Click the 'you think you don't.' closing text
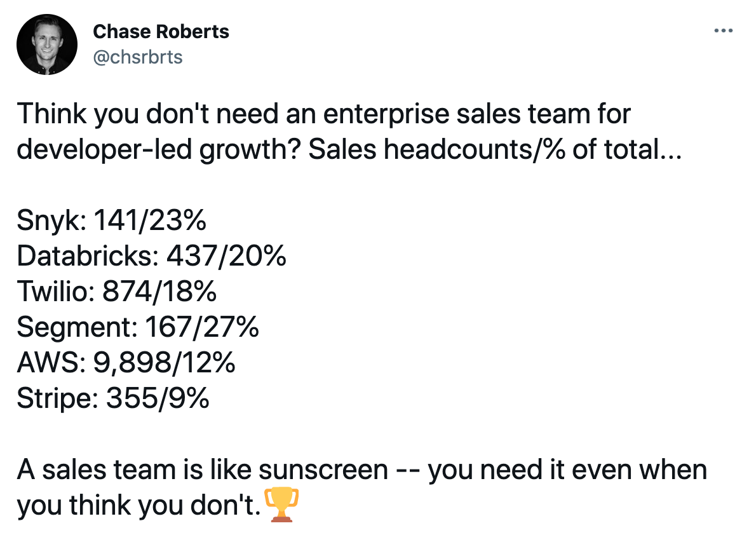This screenshot has width=756, height=535. point(139,506)
